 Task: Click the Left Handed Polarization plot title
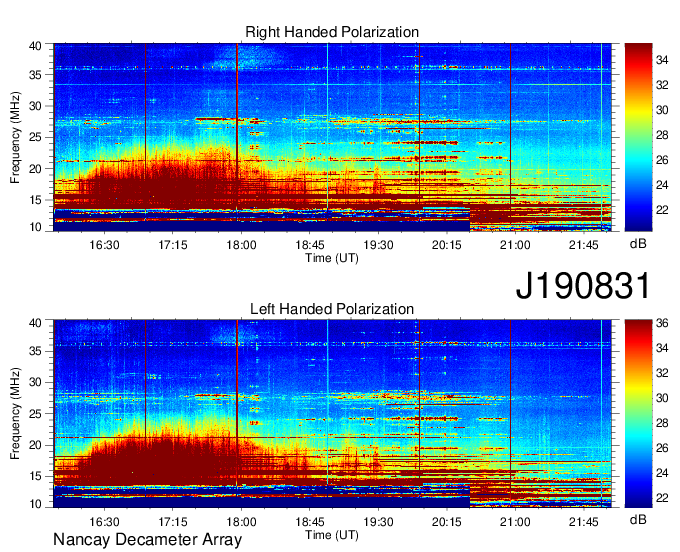(x=332, y=309)
